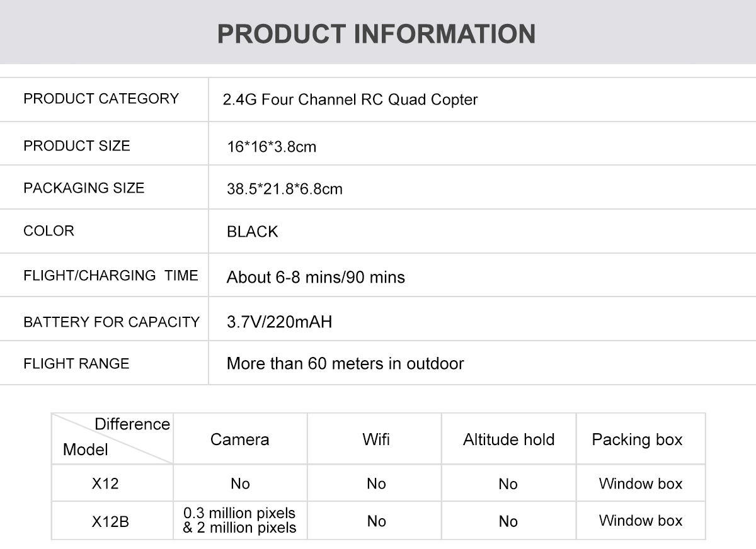Click the 16*16*3.8cm size value
The height and width of the screenshot is (549, 756).
272,147
